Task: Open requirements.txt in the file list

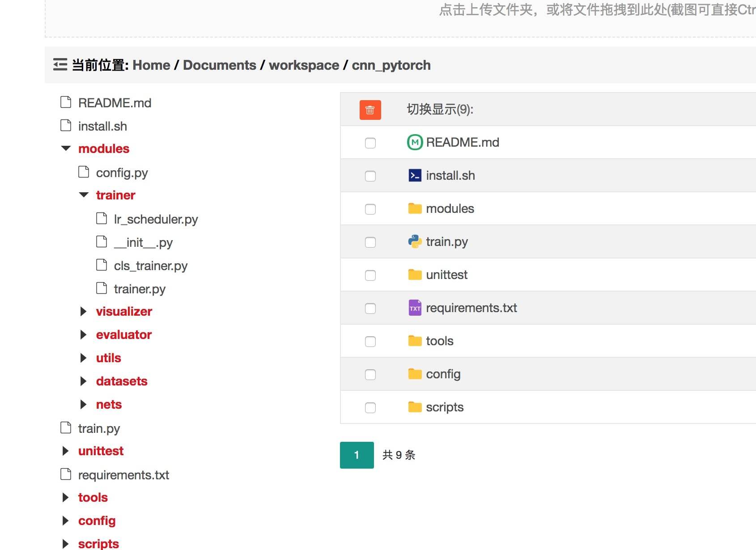Action: tap(471, 308)
